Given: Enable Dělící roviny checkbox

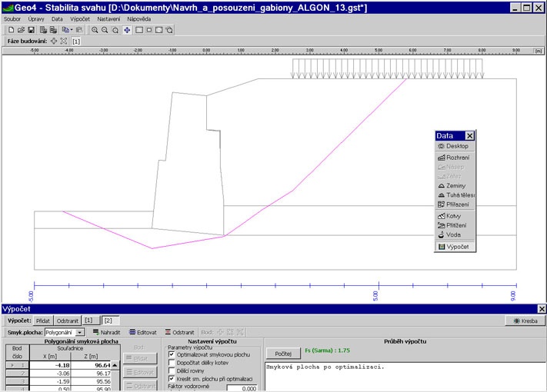Looking at the screenshot, I should [172, 370].
